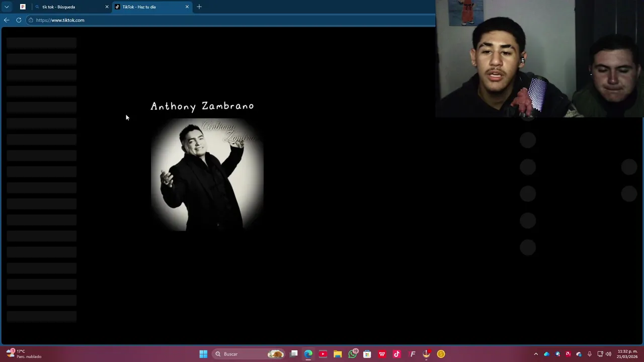Screen dimensions: 644x362
Task: Click the address bar with tiktok.com URL
Action: click(x=231, y=20)
